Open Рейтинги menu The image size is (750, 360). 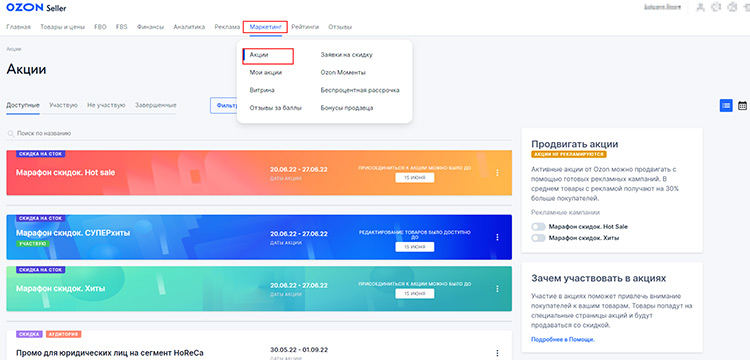(305, 27)
